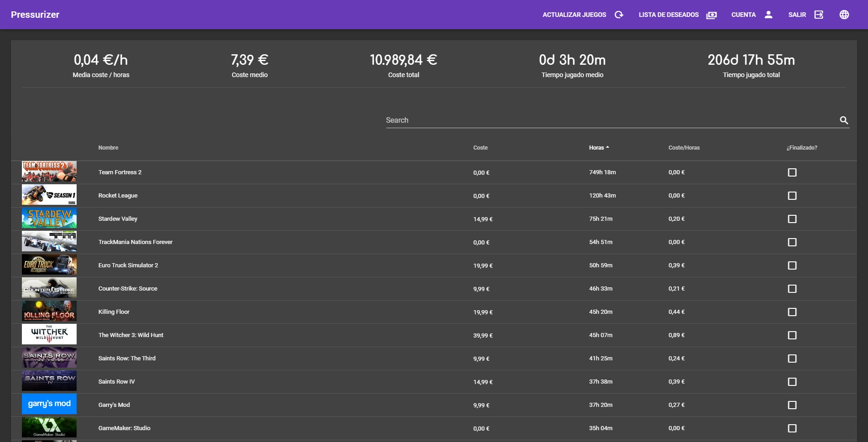Click Team Fortress 2 hours 749h 18m
Viewport: 868px width, 442px height.
pyautogui.click(x=603, y=172)
